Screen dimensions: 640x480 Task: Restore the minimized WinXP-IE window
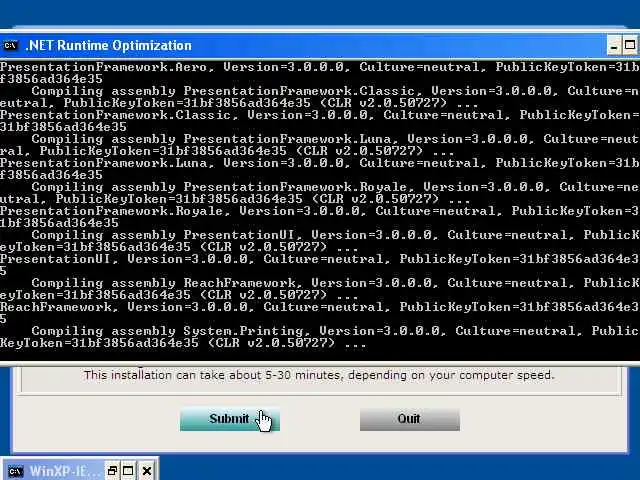tap(112, 471)
